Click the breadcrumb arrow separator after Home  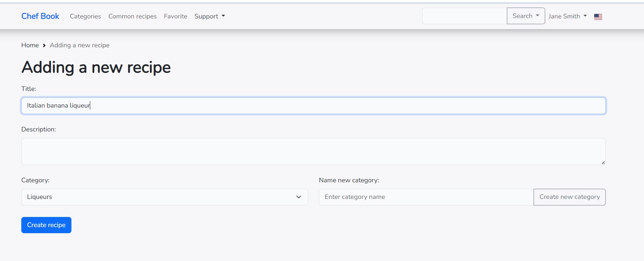[44, 45]
